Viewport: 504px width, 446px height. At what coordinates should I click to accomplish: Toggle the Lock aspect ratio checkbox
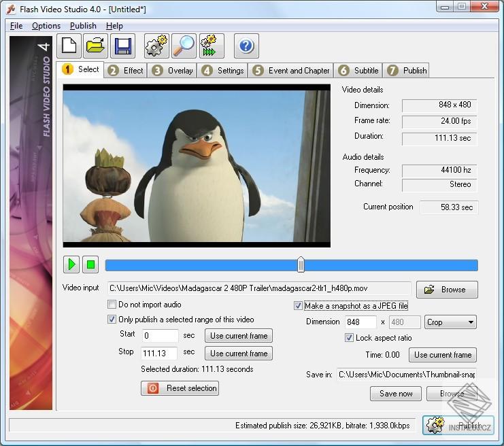pyautogui.click(x=350, y=338)
